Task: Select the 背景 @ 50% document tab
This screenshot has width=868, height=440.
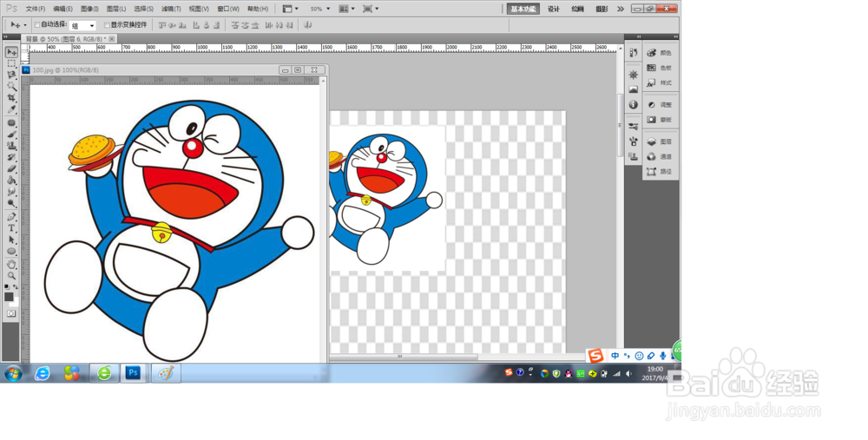Action: click(x=69, y=39)
